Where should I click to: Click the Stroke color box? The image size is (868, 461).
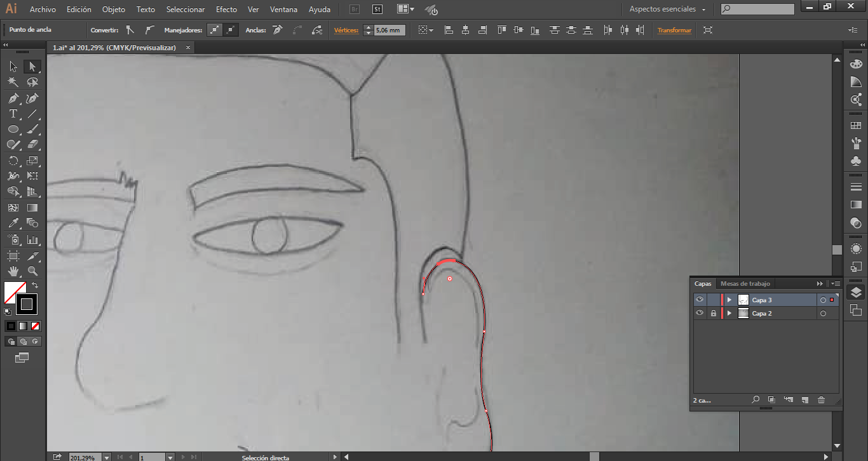point(27,304)
